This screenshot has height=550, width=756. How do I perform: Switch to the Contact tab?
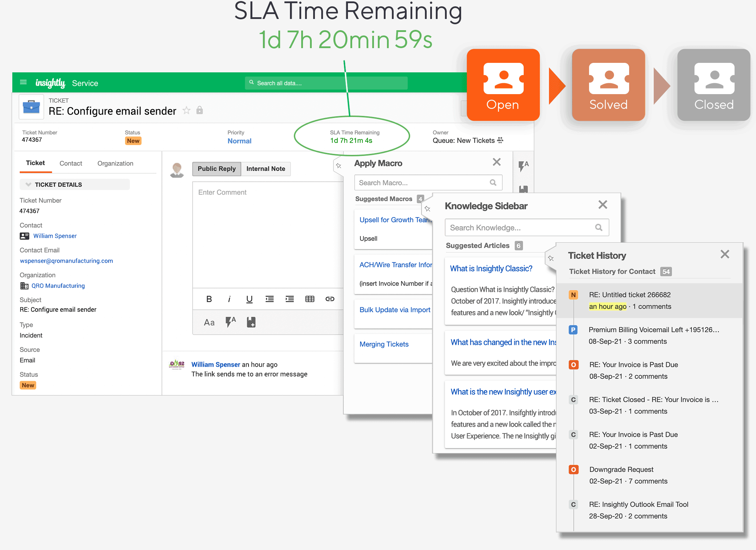click(71, 163)
